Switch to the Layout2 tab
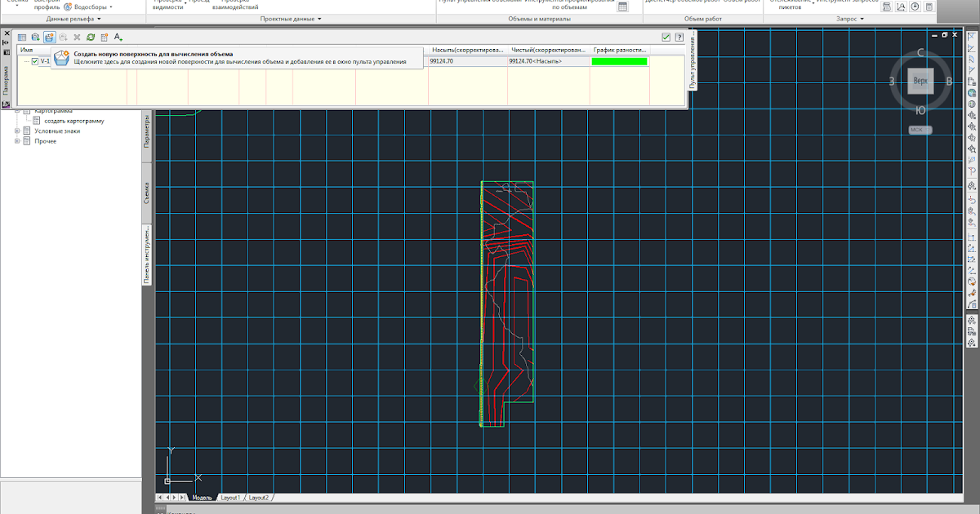 (x=258, y=497)
